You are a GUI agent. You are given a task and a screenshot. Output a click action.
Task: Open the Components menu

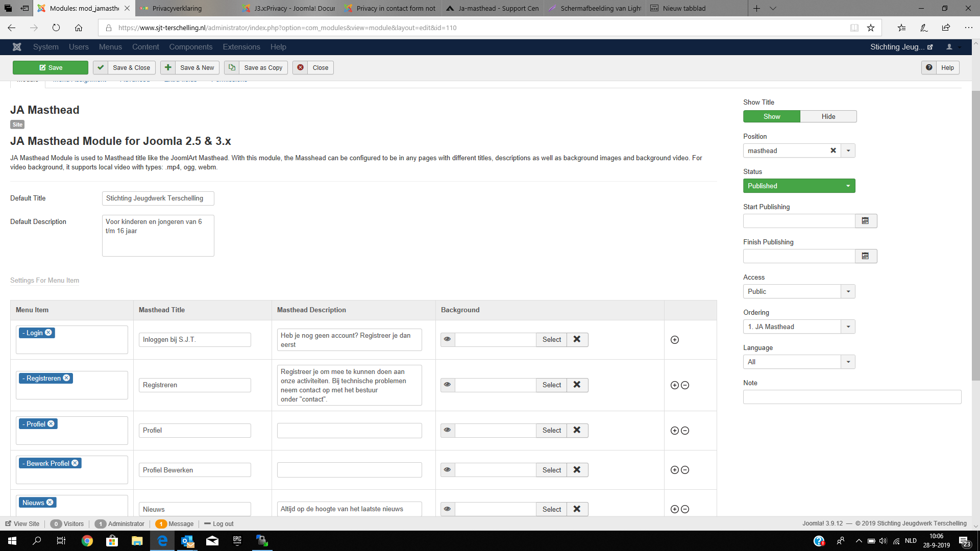click(190, 47)
